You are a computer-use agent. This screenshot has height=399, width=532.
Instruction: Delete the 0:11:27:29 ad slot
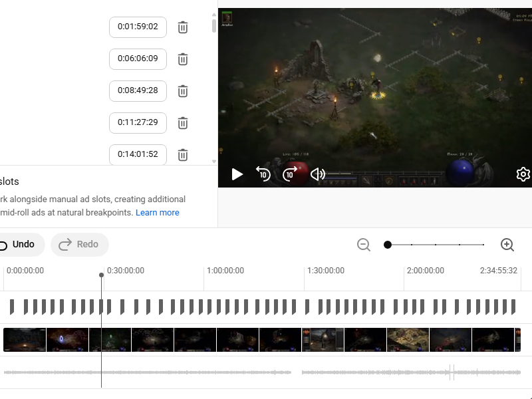tap(182, 123)
